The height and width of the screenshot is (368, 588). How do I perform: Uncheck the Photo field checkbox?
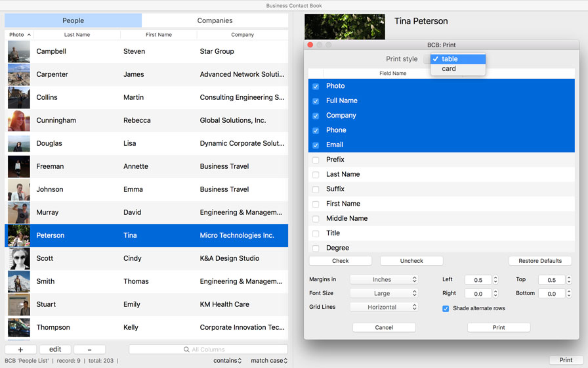[316, 86]
